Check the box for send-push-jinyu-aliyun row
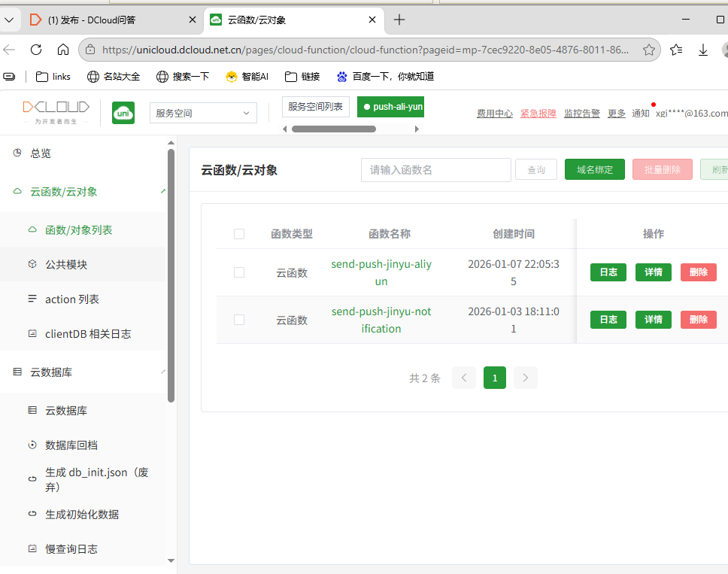 pyautogui.click(x=239, y=272)
